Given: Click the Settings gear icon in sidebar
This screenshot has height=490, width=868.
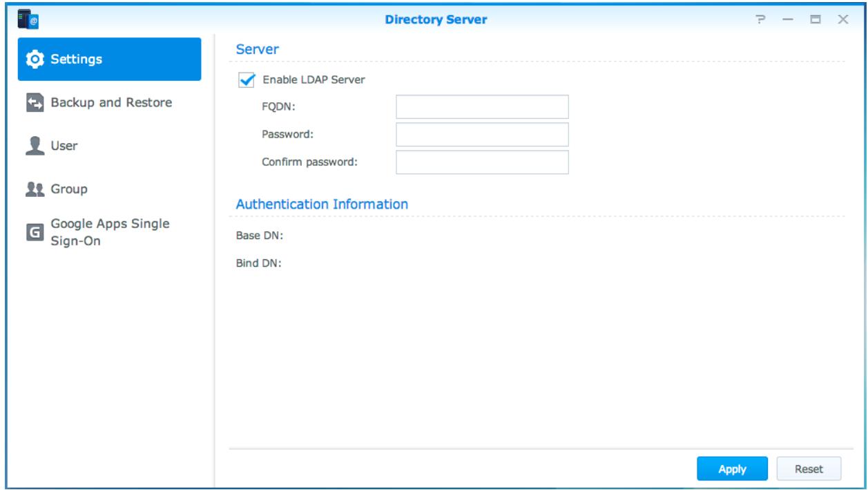Looking at the screenshot, I should [x=33, y=59].
